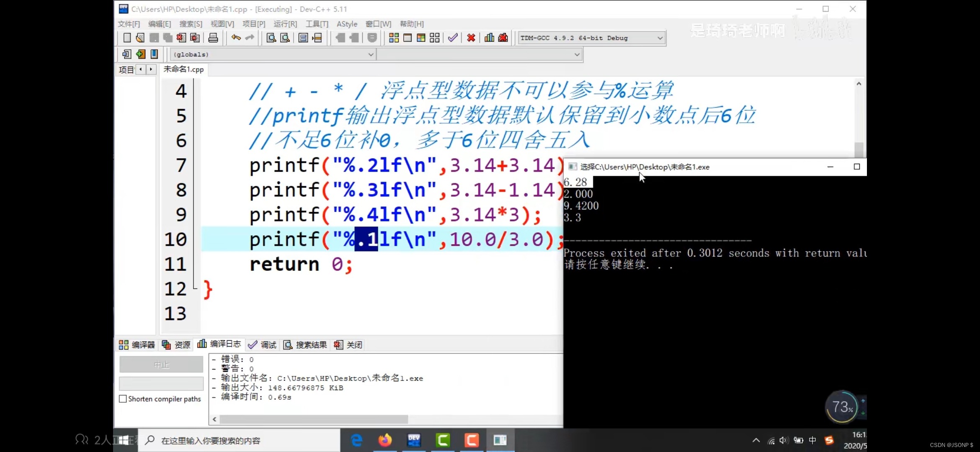Switch to the 编译器 bottom tab

tap(137, 345)
